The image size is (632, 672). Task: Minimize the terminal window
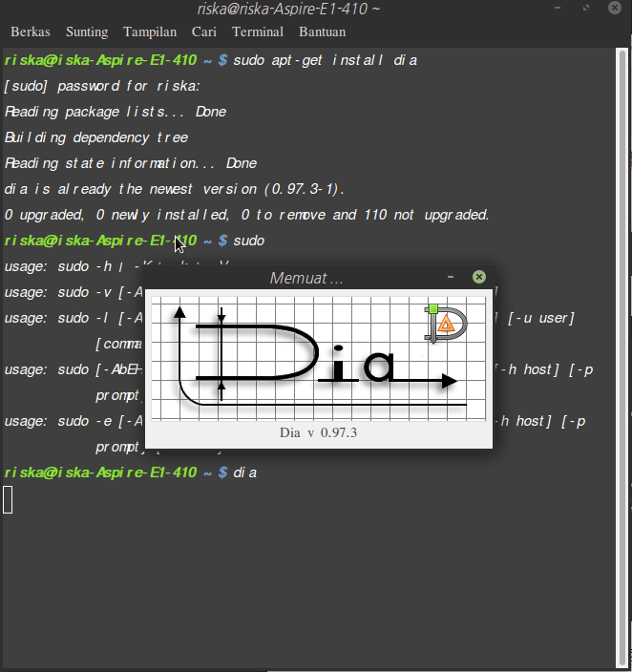point(558,8)
